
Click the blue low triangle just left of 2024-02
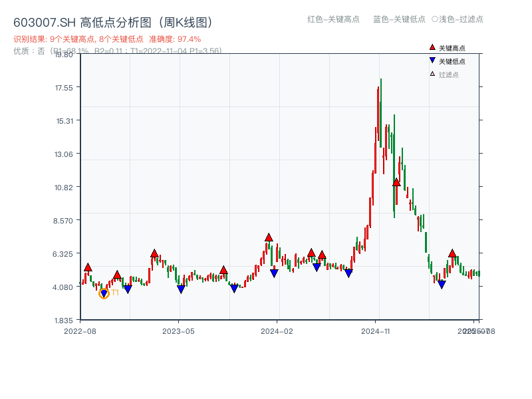(x=274, y=271)
